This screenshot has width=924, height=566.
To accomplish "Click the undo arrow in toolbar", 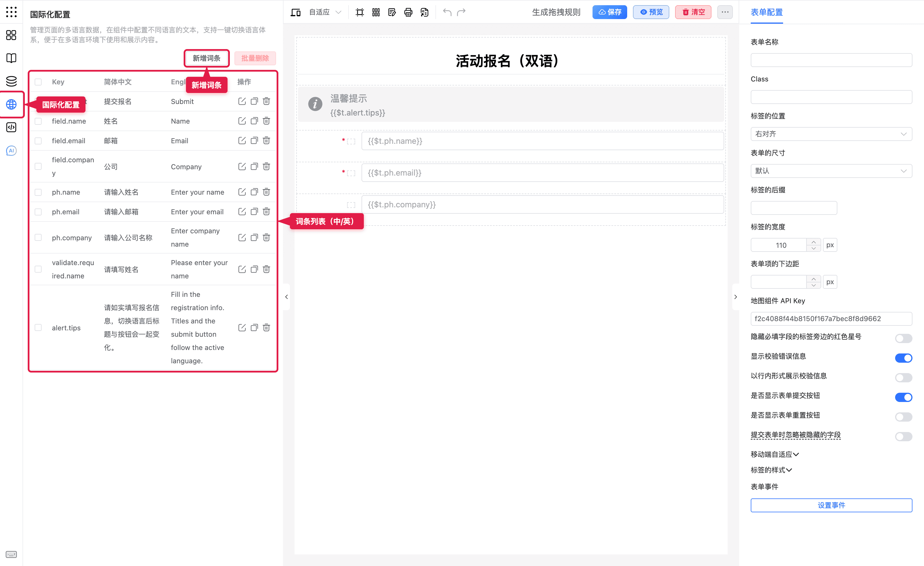I will 447,12.
